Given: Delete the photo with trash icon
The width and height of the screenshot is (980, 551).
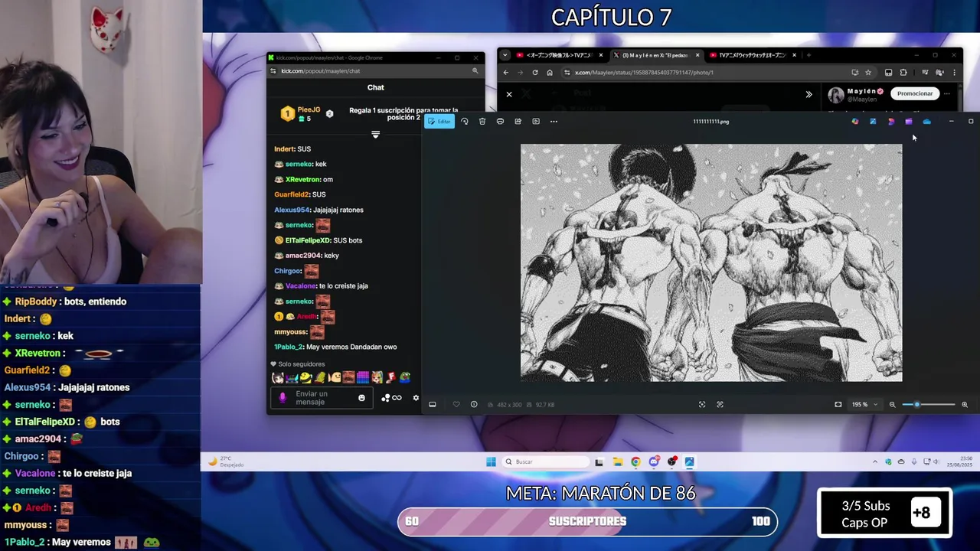Looking at the screenshot, I should (482, 121).
